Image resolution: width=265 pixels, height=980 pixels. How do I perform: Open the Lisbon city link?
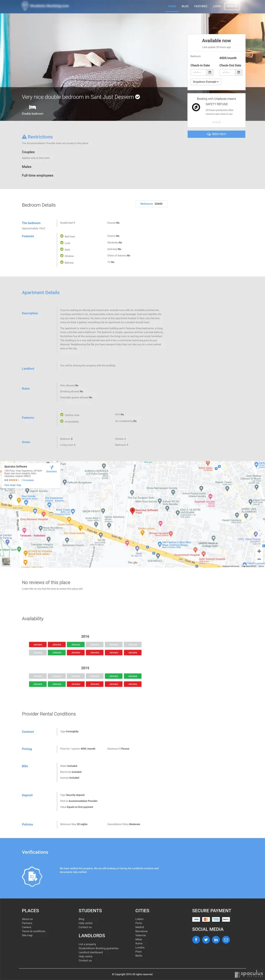pos(140,919)
